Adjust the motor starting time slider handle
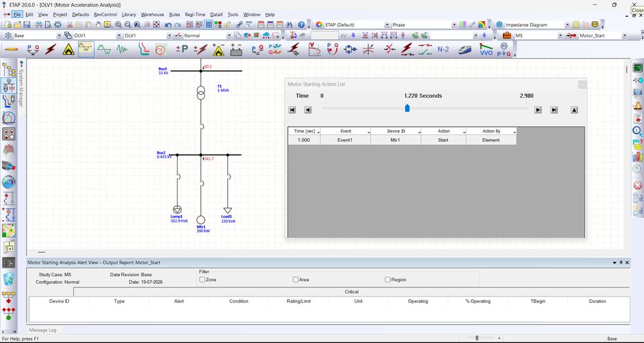Image resolution: width=644 pixels, height=343 pixels. coord(407,108)
